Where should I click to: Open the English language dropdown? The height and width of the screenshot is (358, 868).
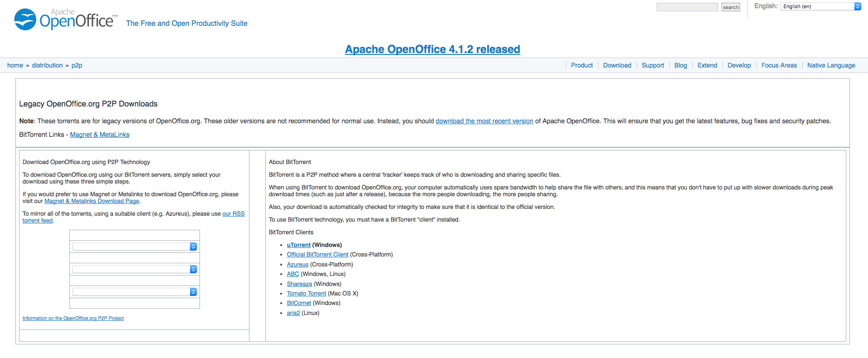click(x=820, y=6)
